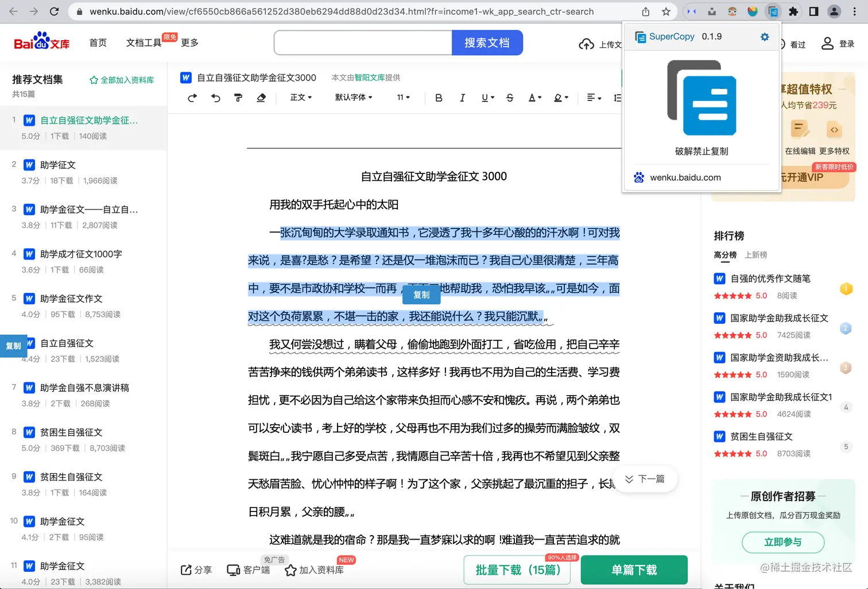Click the address bar URL
The height and width of the screenshot is (589, 868).
342,11
